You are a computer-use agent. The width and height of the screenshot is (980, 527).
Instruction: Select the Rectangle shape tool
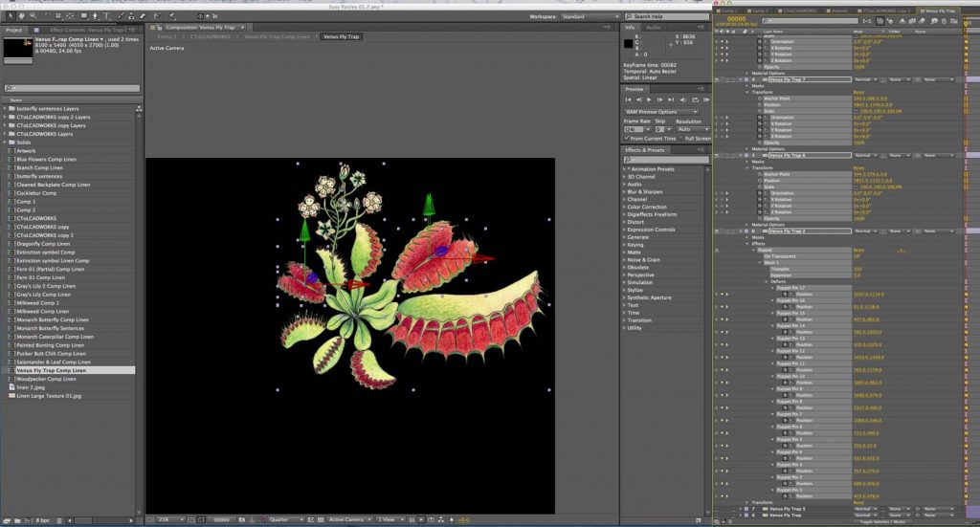(x=84, y=15)
